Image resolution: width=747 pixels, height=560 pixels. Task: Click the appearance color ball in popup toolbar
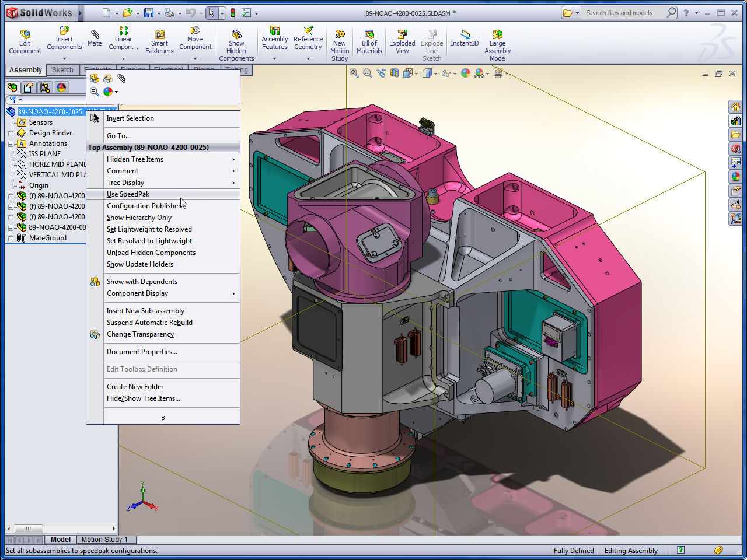108,92
